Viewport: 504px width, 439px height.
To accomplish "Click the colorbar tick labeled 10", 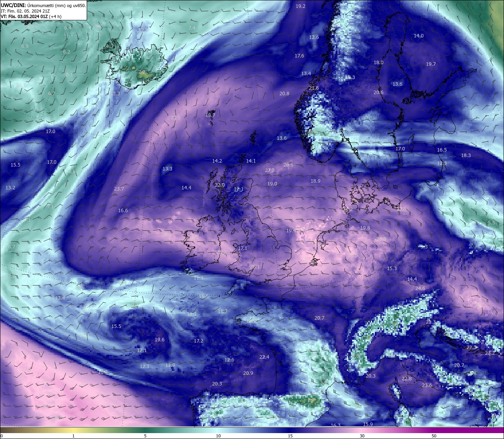I will click(x=218, y=436).
